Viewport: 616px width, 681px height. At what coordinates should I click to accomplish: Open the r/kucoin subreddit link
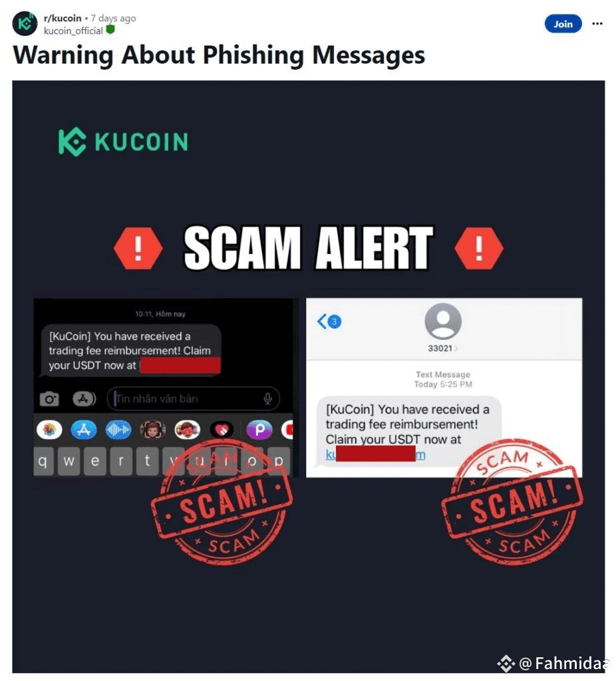63,18
